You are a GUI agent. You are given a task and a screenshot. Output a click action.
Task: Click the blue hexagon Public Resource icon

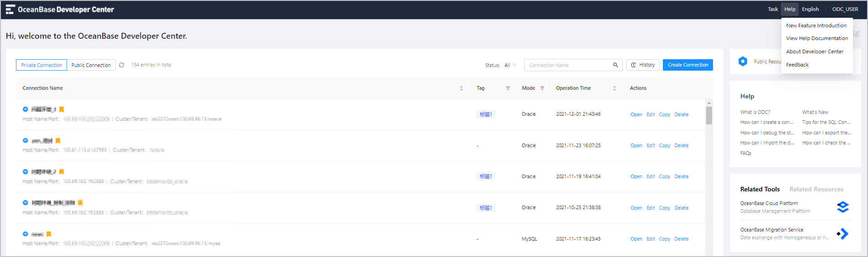tap(743, 62)
